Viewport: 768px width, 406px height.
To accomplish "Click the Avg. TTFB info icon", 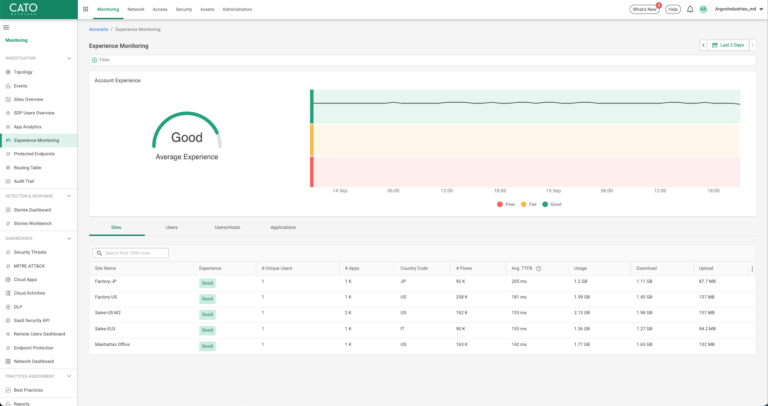I will (x=539, y=268).
